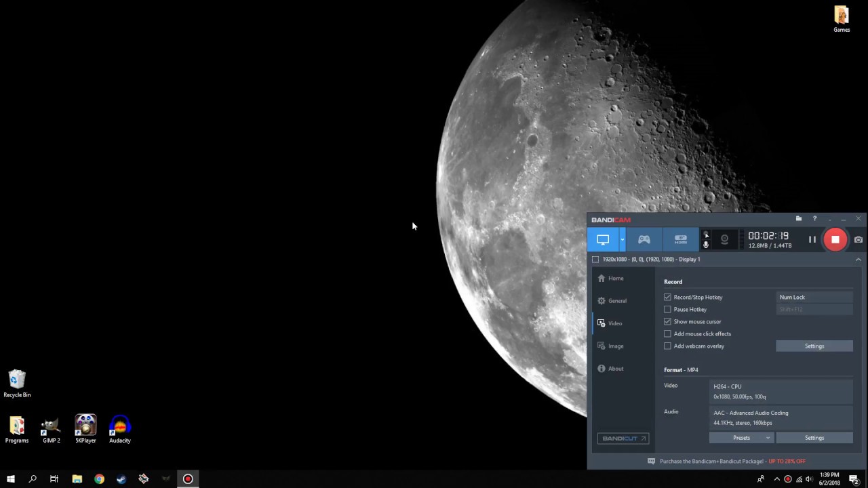
Task: Open People icon in system tray
Action: coord(760,479)
